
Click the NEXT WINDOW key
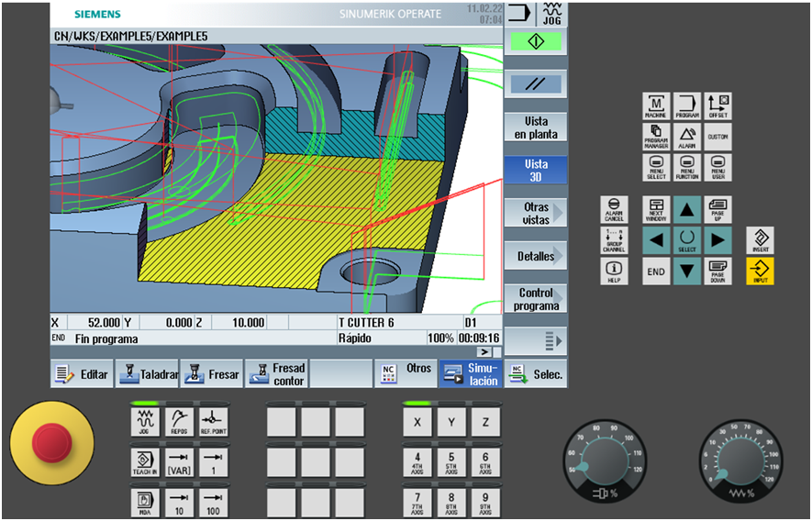(656, 209)
